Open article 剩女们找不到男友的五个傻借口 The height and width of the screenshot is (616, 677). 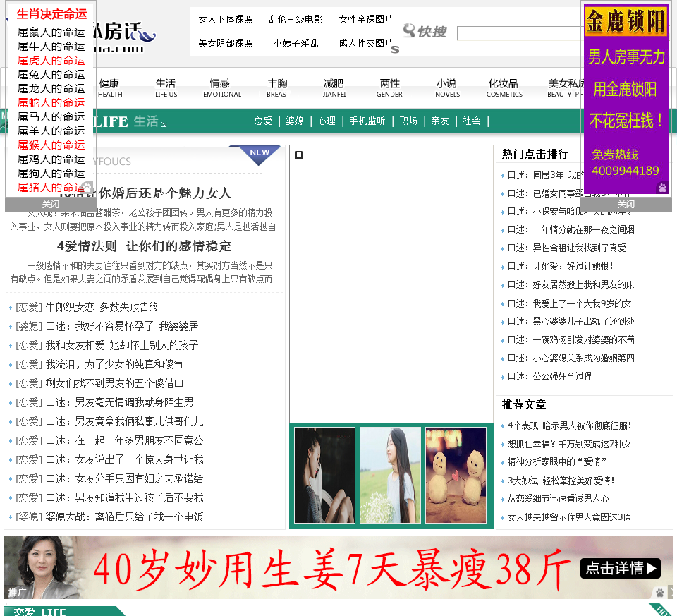tap(114, 383)
